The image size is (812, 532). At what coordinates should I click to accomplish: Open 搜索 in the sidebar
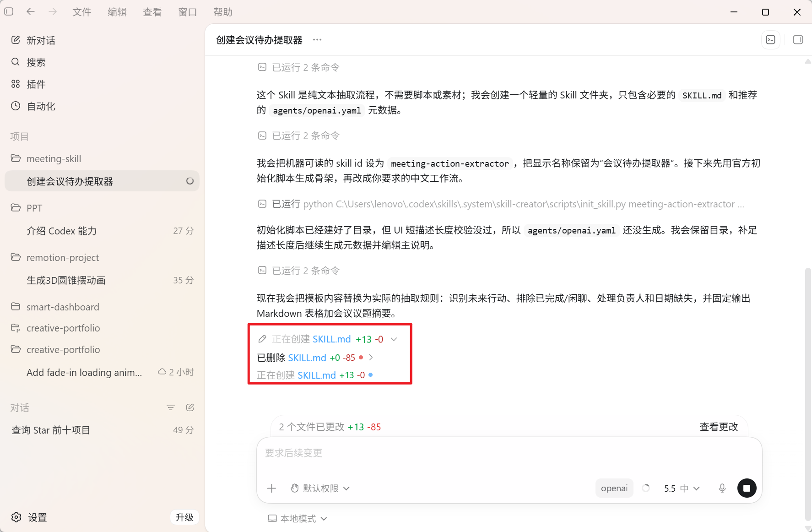coord(102,62)
